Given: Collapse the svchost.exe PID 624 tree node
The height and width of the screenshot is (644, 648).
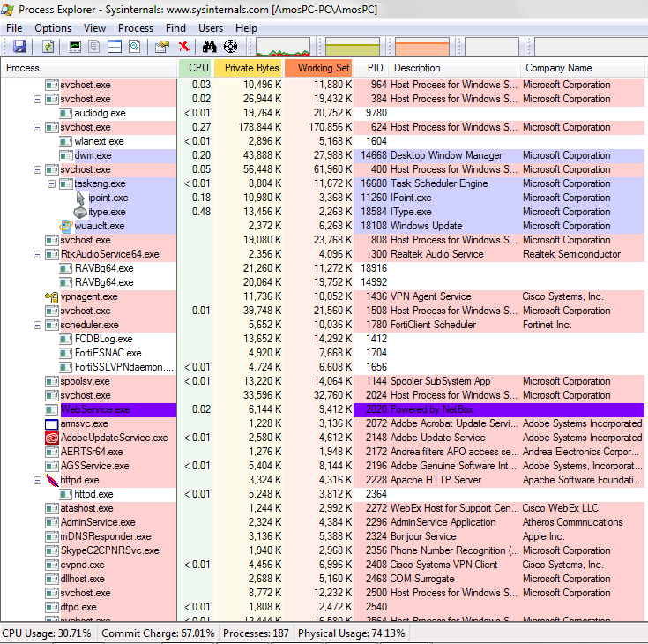Looking at the screenshot, I should [x=38, y=127].
